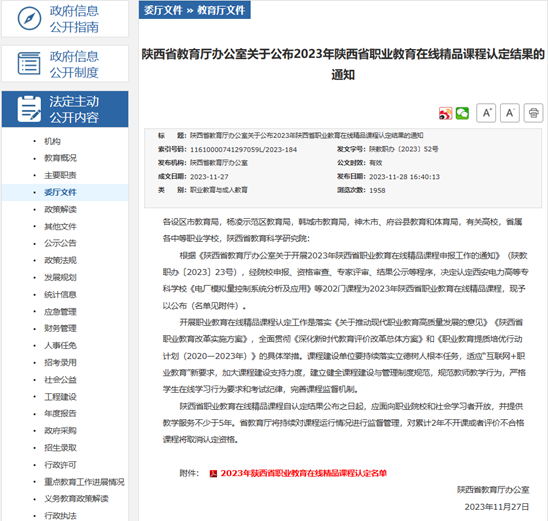The width and height of the screenshot is (548, 521).
Task: Open 发展规划 in sidebar menu
Action: 60,277
